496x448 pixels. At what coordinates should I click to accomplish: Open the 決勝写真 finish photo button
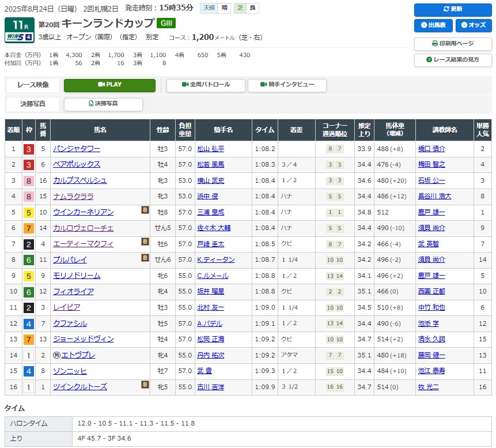coord(103,104)
